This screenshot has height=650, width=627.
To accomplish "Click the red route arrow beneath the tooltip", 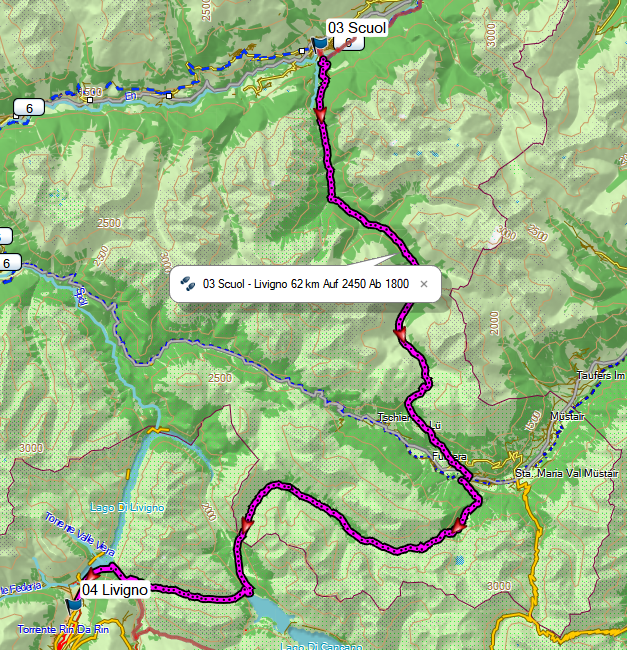I will (400, 335).
